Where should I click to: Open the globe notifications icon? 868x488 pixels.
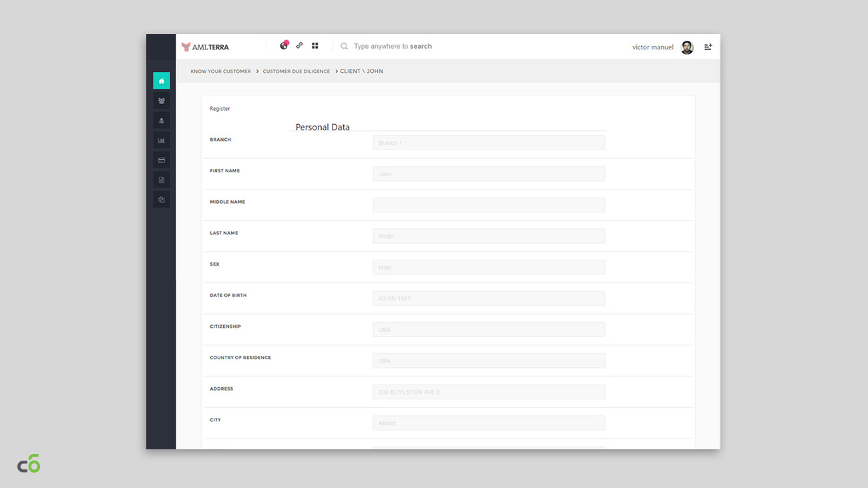pyautogui.click(x=284, y=45)
